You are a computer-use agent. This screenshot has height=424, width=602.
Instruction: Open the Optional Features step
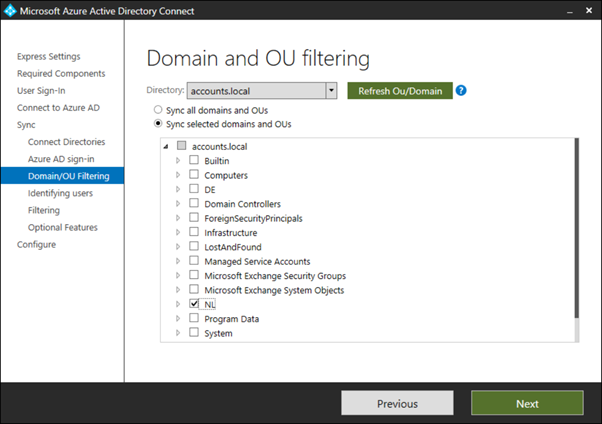(63, 227)
